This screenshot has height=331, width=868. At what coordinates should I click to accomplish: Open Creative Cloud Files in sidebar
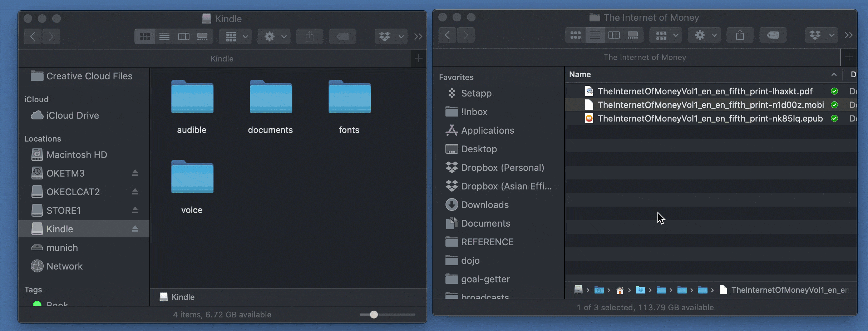(x=82, y=76)
